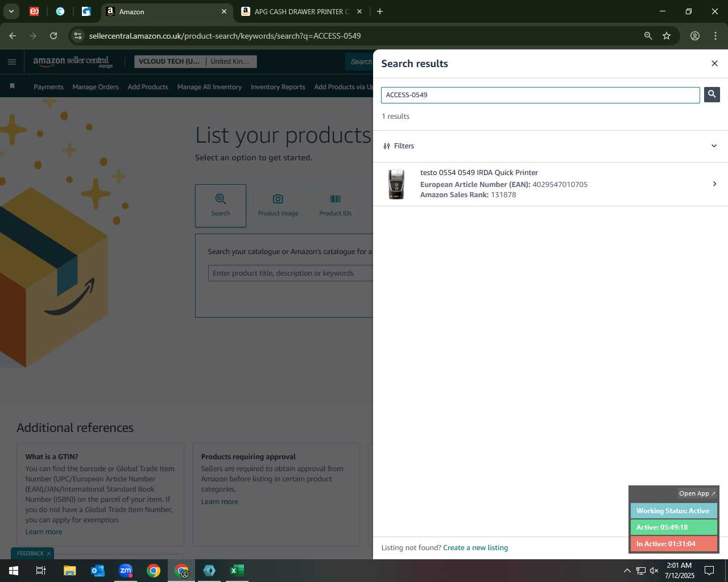Open Learn more under Products requiring approval

pyautogui.click(x=220, y=502)
